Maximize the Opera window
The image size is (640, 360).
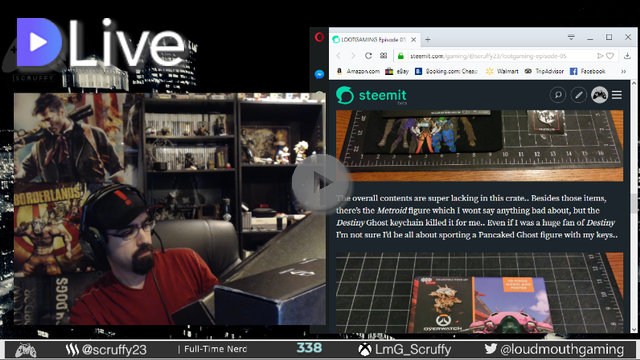pos(609,38)
